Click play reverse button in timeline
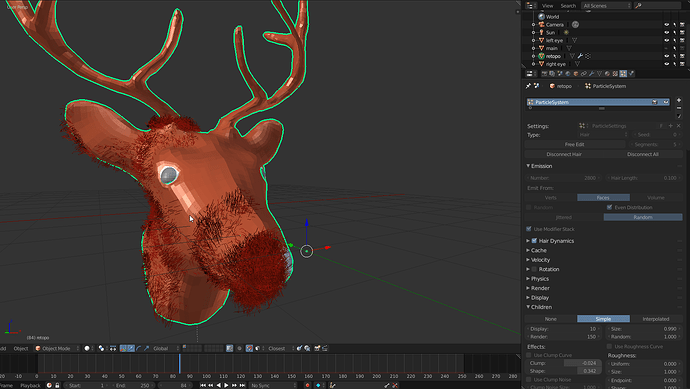This screenshot has height=389, width=690. [218, 385]
